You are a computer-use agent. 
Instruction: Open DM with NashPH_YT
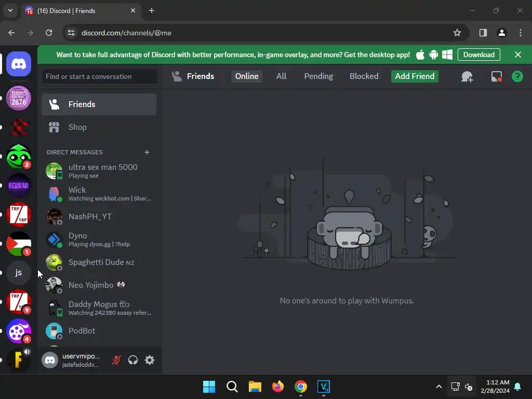pyautogui.click(x=99, y=217)
